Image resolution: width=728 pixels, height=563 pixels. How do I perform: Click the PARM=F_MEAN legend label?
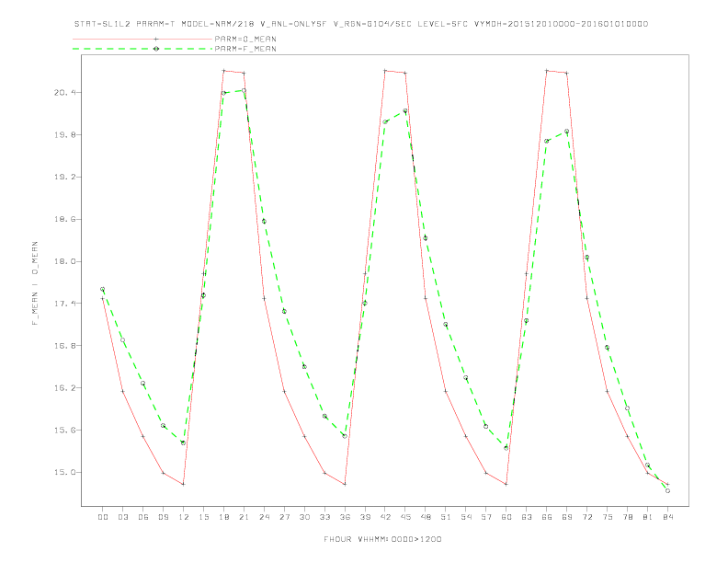(245, 49)
